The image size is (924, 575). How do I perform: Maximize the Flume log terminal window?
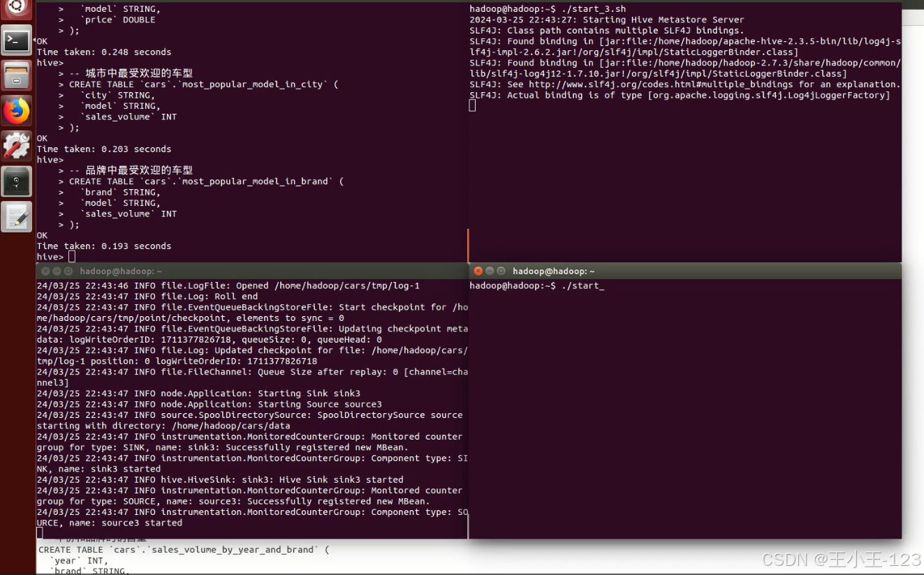68,271
